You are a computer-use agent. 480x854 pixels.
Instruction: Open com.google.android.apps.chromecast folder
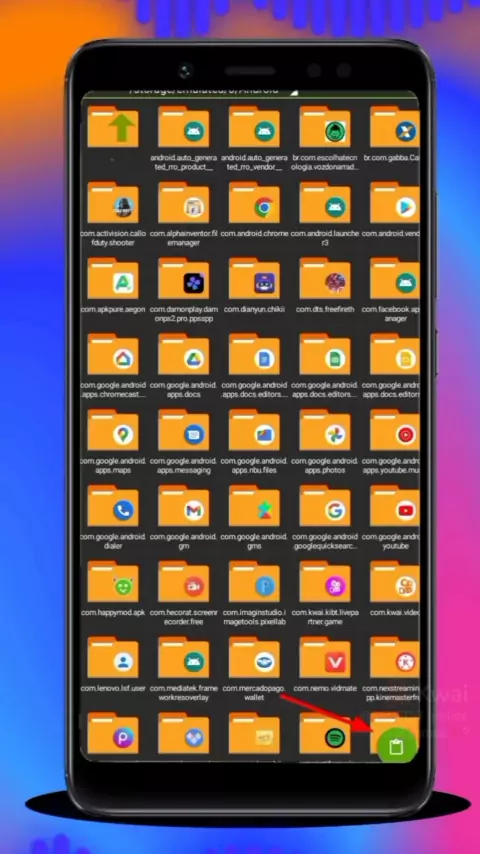pyautogui.click(x=113, y=354)
